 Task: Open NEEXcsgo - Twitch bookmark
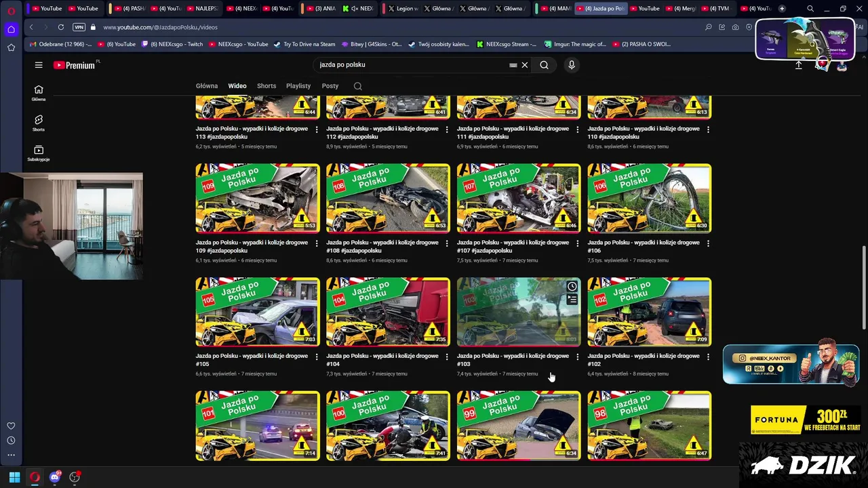(172, 44)
